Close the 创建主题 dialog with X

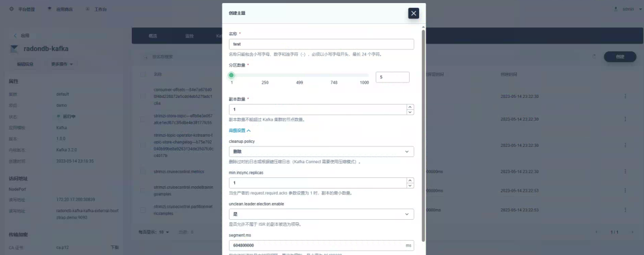point(414,13)
